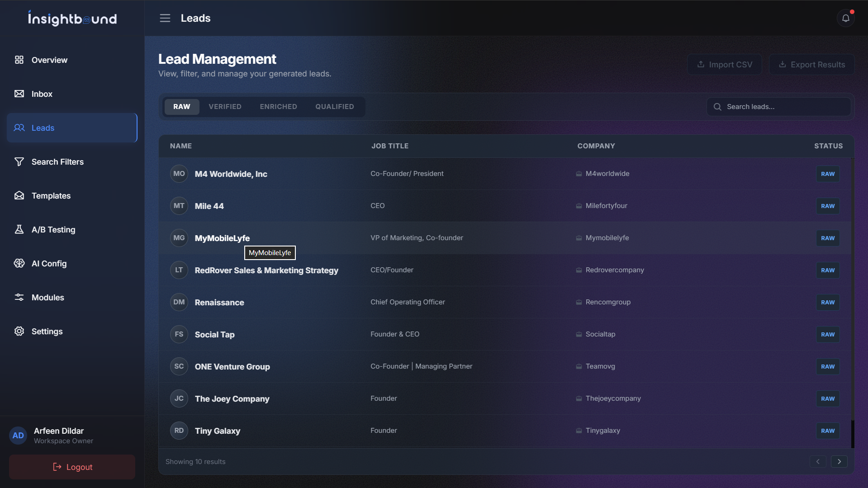Open A/B Testing in the sidebar
This screenshot has width=868, height=488.
[x=72, y=229]
